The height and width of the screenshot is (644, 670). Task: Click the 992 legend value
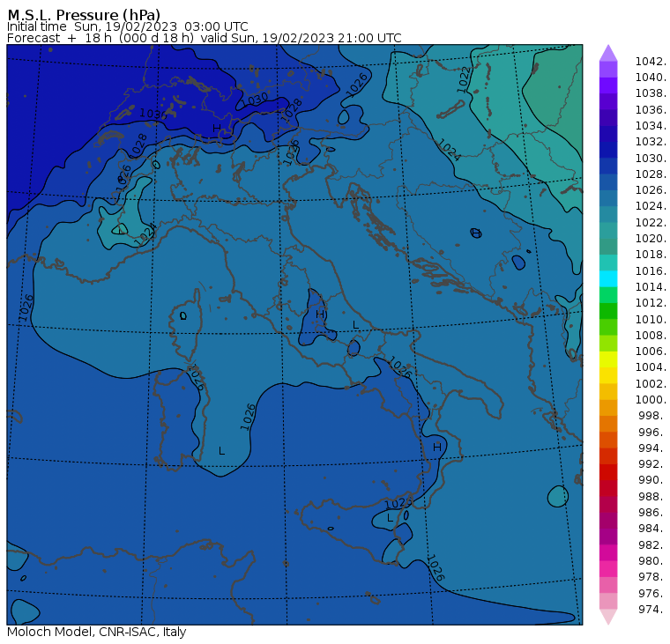click(x=652, y=464)
